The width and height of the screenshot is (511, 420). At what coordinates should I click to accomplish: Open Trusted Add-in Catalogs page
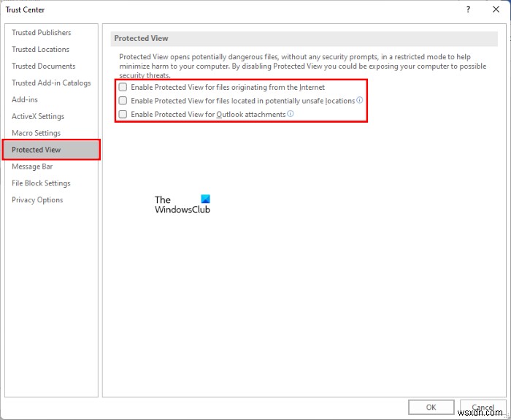tap(51, 83)
